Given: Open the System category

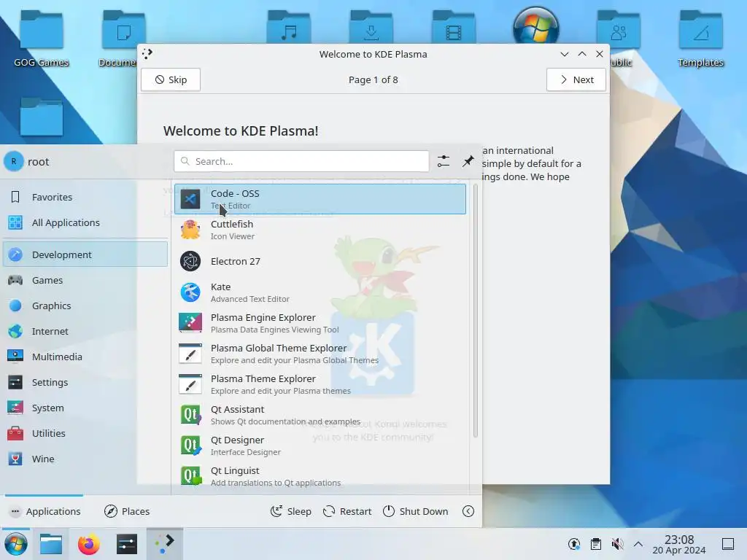Looking at the screenshot, I should [x=85, y=408].
